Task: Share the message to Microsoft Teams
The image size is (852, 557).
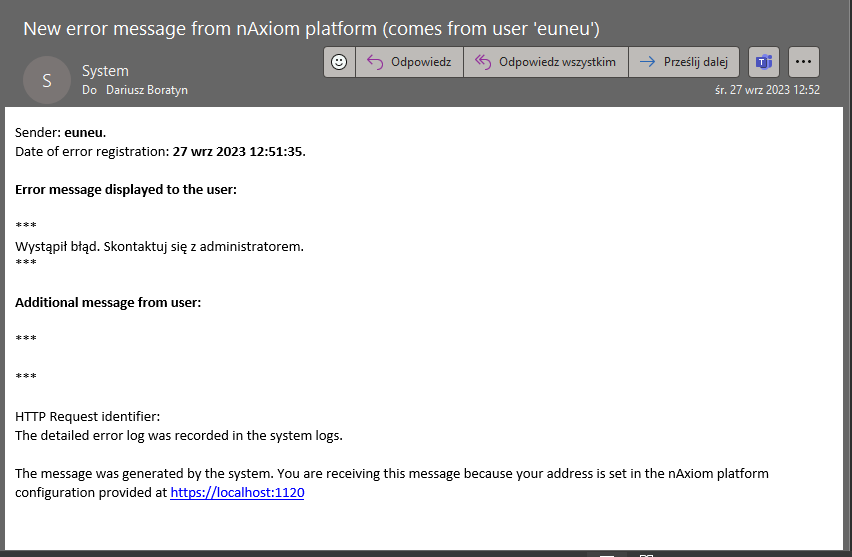Action: 764,62
